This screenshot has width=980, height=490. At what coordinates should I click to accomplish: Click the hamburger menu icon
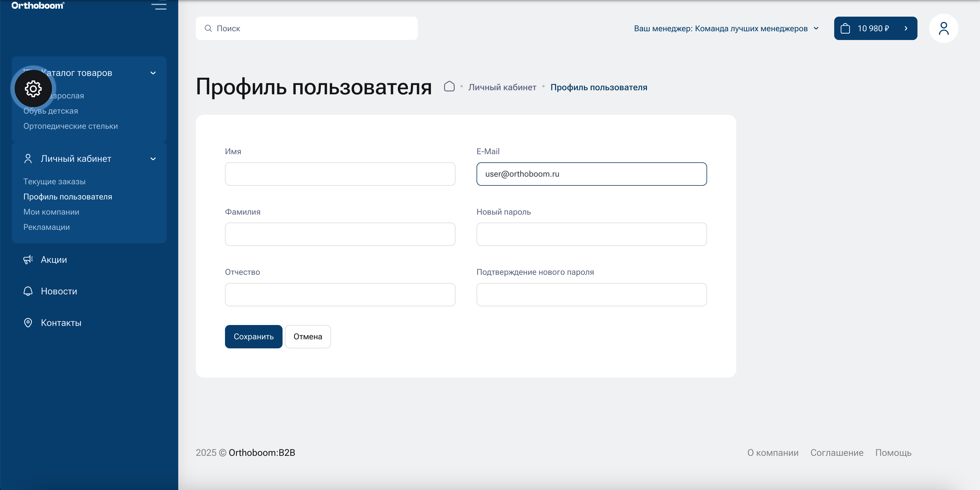(160, 5)
